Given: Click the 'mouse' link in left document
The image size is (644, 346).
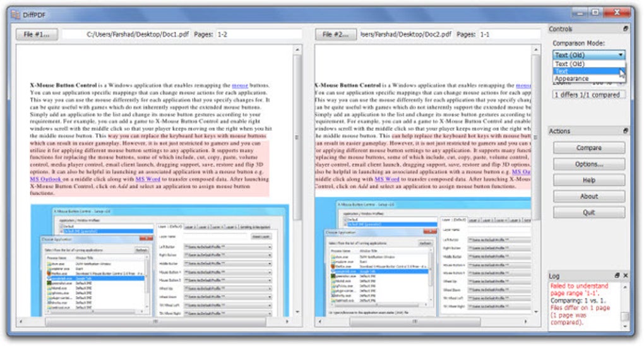Looking at the screenshot, I should 240,85.
